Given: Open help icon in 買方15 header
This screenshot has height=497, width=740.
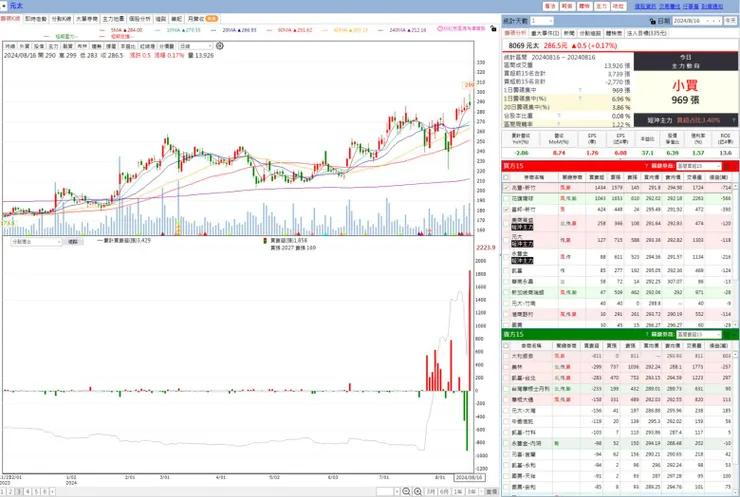Looking at the screenshot, I should pos(647,166).
